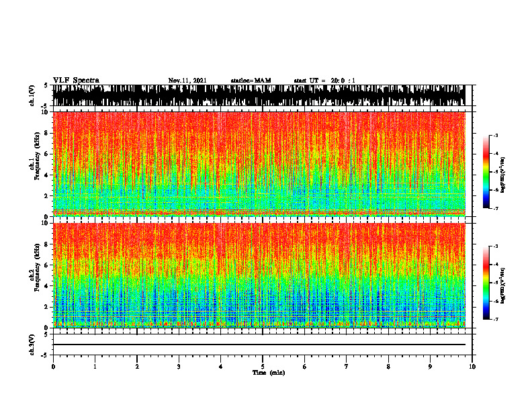
Task: Click the "Time (min)" axis label
Action: coord(269,373)
